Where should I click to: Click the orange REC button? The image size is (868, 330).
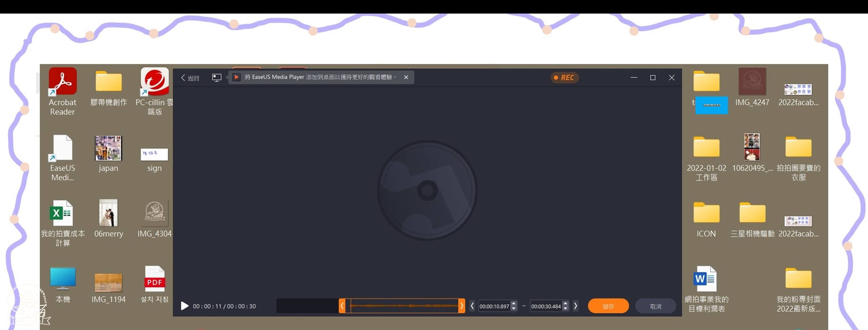coord(564,78)
